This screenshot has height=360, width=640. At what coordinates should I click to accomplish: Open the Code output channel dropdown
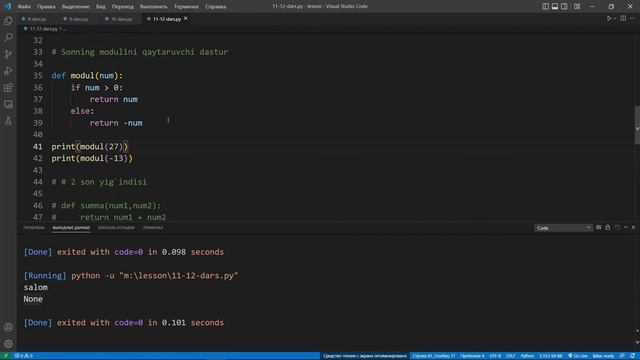[563, 228]
